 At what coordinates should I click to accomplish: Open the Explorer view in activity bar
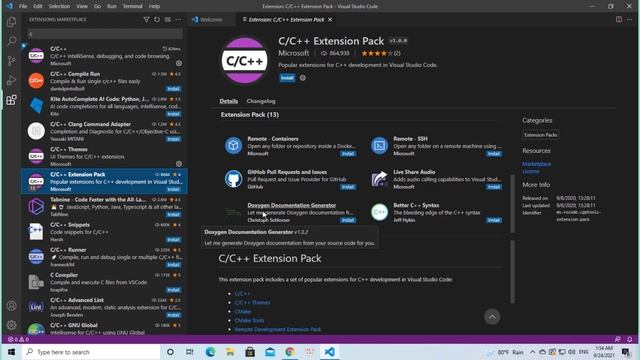[x=11, y=22]
